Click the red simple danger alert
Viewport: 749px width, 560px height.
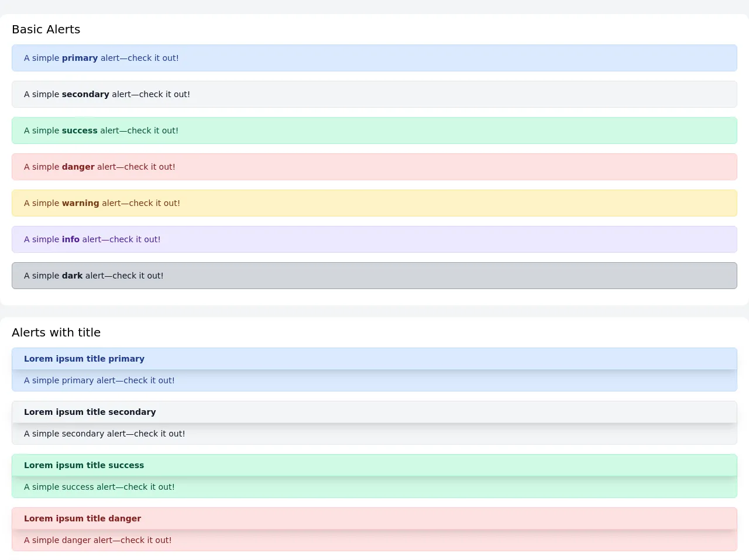pyautogui.click(x=374, y=167)
